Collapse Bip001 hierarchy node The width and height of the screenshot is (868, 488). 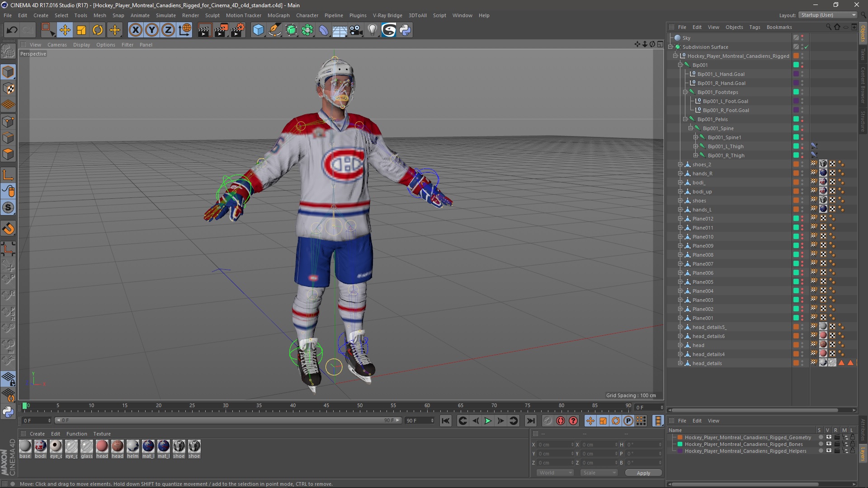point(680,65)
